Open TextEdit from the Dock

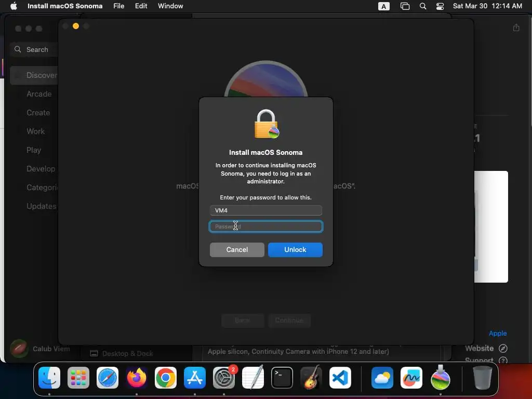click(253, 378)
